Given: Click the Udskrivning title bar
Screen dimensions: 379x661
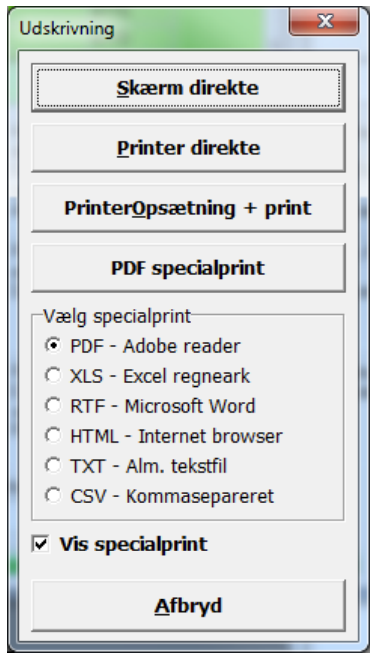Looking at the screenshot, I should (x=148, y=28).
